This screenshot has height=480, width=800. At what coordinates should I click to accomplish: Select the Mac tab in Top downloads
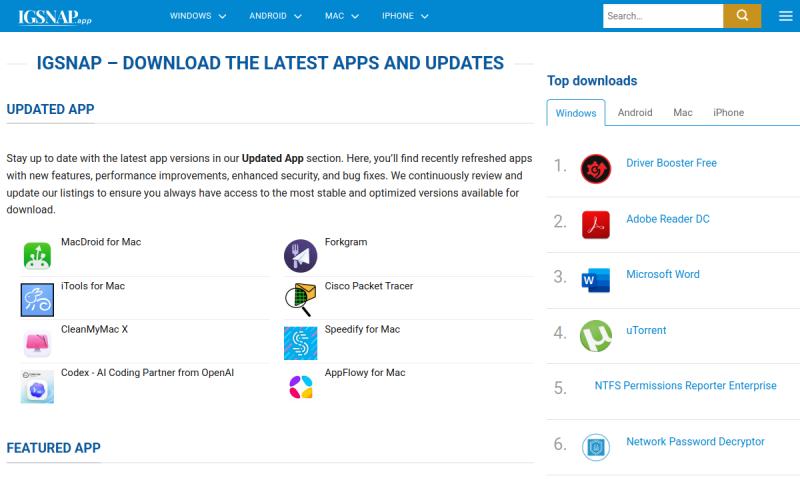683,113
